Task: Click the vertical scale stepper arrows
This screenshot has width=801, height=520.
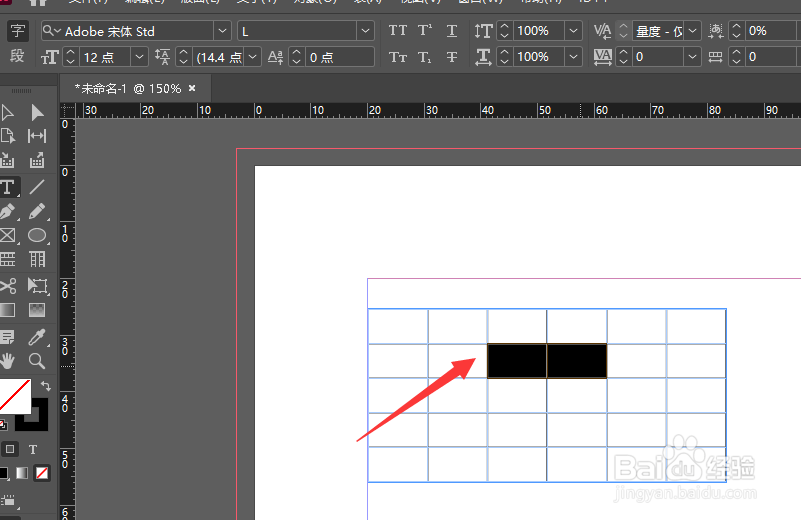Action: 504,31
